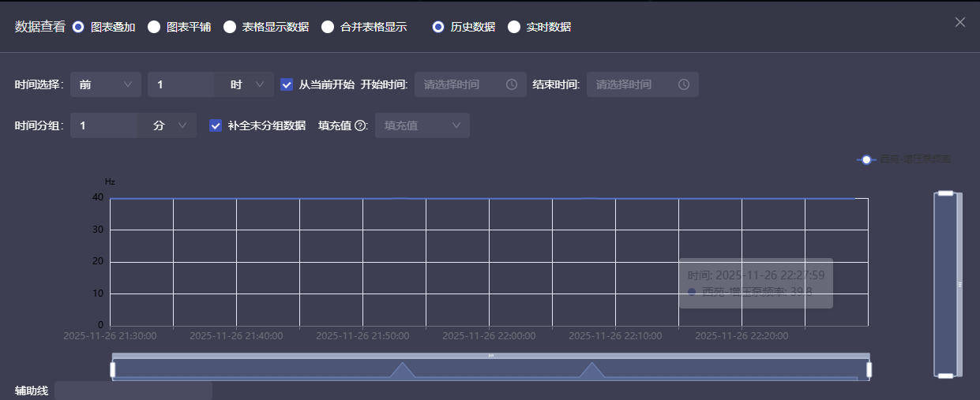Screen dimensions: 980x400
Task: Select the 图表叠加 radio option
Action: click(78, 27)
